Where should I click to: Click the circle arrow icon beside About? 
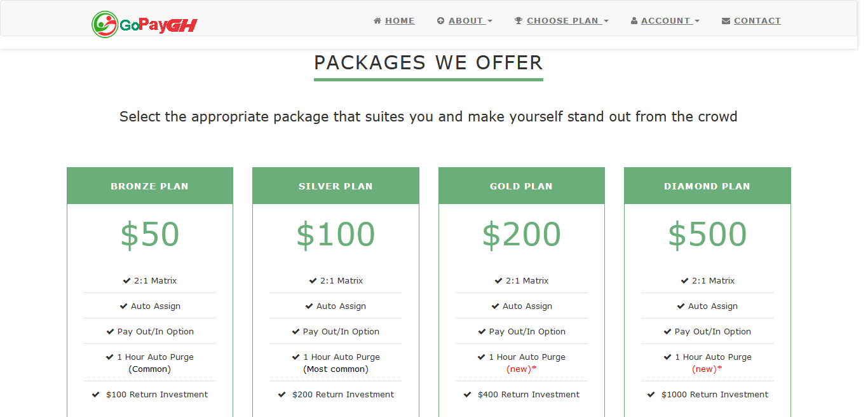click(441, 21)
